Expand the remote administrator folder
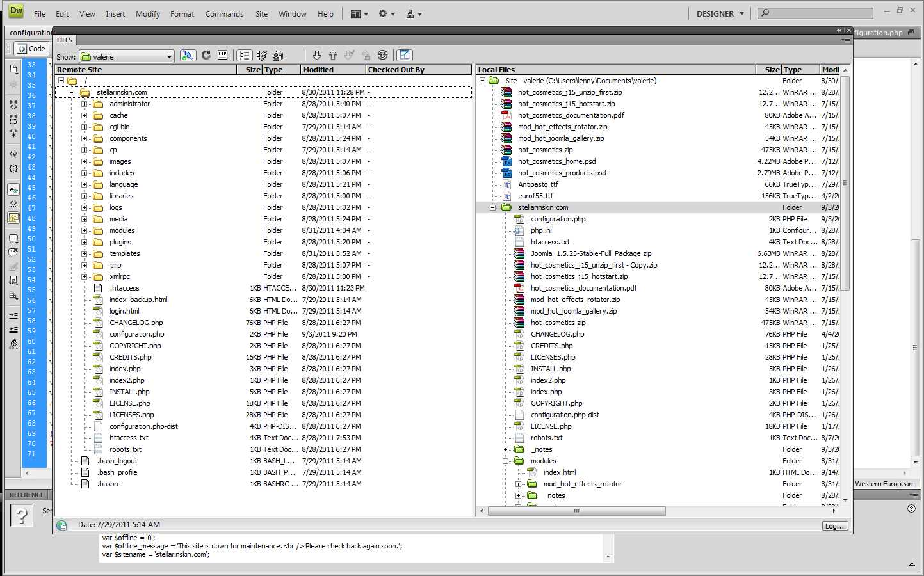 (x=84, y=104)
